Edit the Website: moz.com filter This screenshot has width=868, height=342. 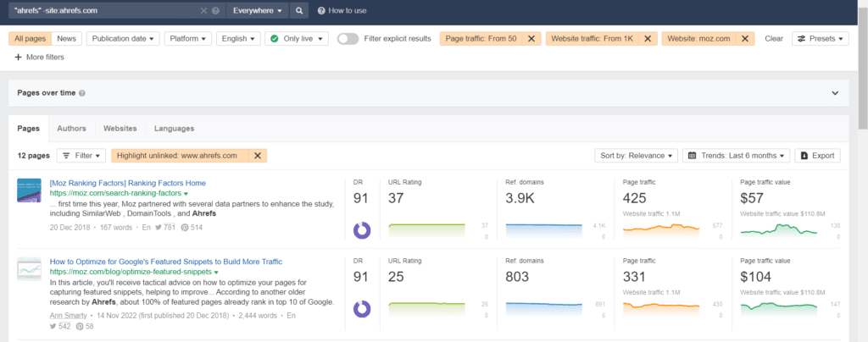(x=698, y=39)
